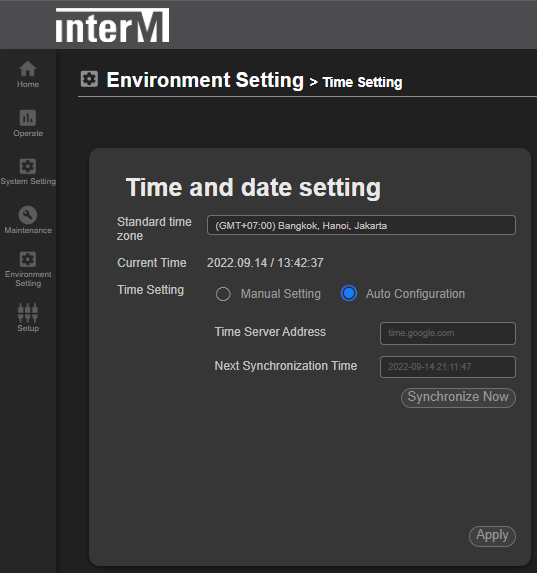Go to the Home sidebar icon

(28, 69)
